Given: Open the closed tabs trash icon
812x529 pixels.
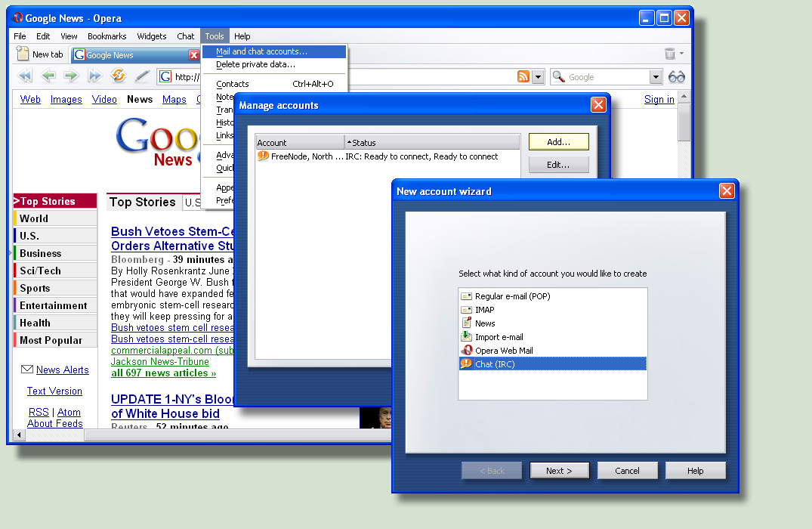Looking at the screenshot, I should tap(669, 54).
